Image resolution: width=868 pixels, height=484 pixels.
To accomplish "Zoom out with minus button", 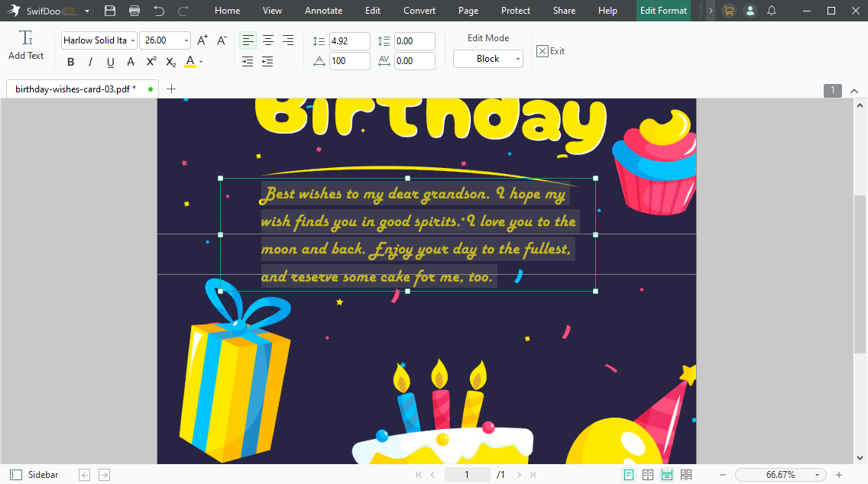I will pyautogui.click(x=722, y=475).
